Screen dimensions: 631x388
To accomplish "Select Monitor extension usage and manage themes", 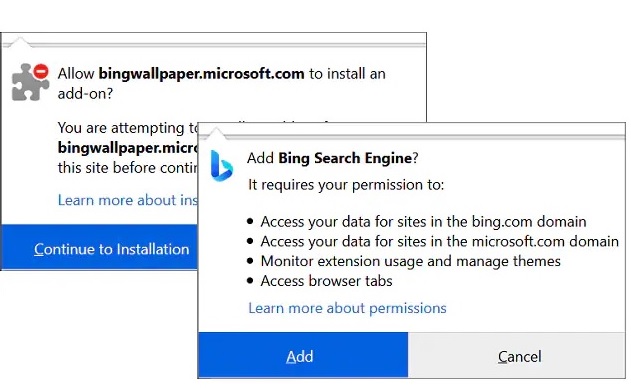I will (x=410, y=261).
